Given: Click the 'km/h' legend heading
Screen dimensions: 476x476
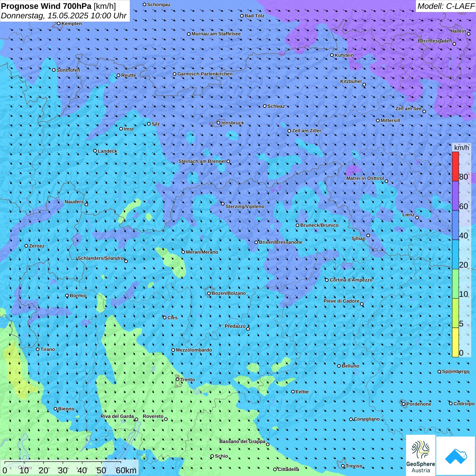Looking at the screenshot, I should [x=461, y=148].
